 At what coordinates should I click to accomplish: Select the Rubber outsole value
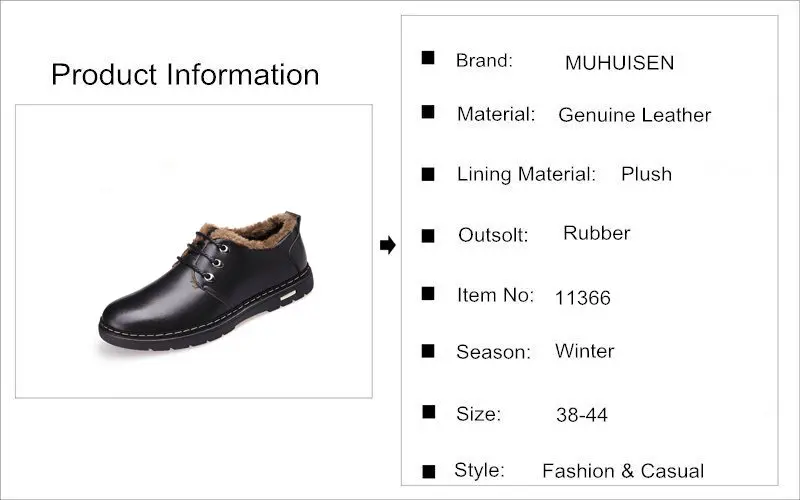pos(596,233)
